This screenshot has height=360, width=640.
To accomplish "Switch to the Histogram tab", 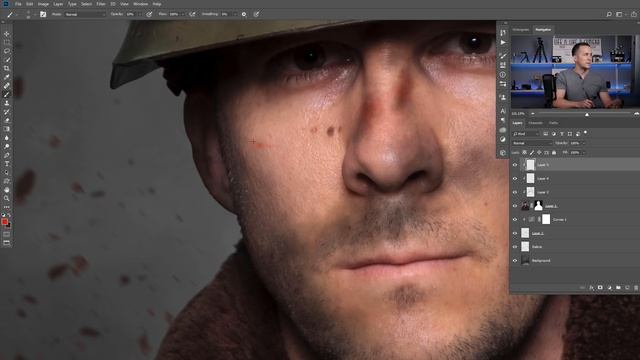I will tap(520, 30).
